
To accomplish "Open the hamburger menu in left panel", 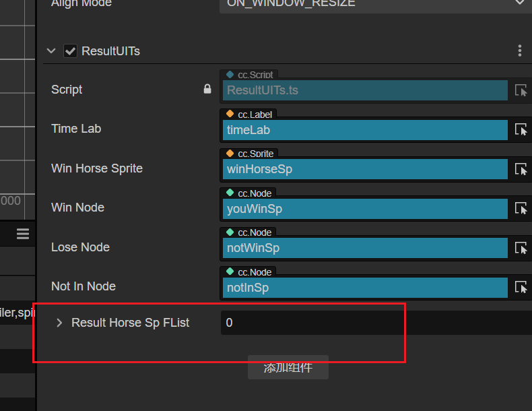I will pos(23,234).
